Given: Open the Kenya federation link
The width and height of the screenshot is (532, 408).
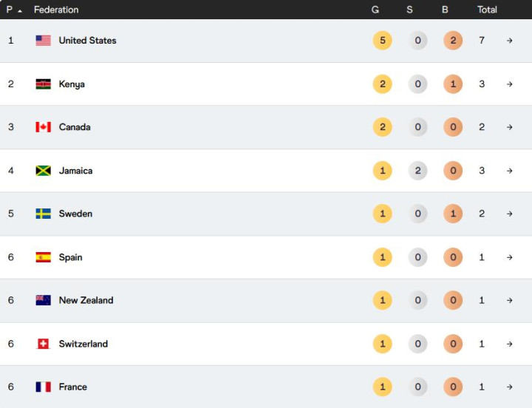Looking at the screenshot, I should pos(72,84).
